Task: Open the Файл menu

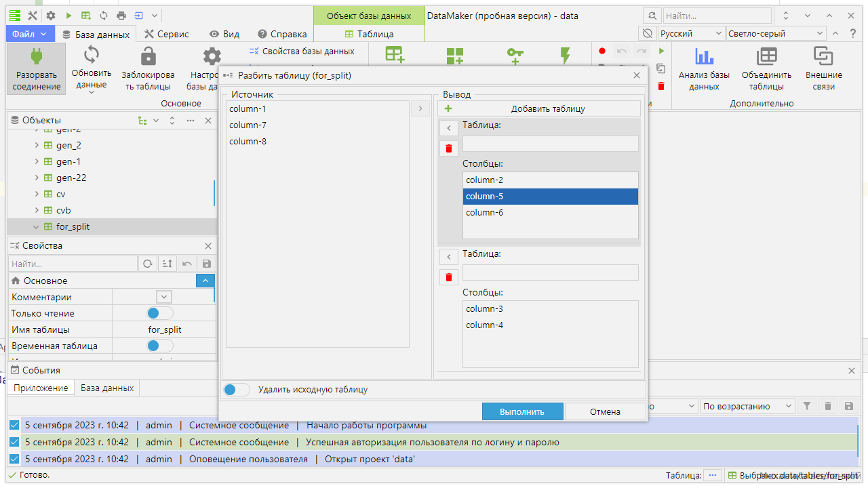Action: pyautogui.click(x=30, y=34)
